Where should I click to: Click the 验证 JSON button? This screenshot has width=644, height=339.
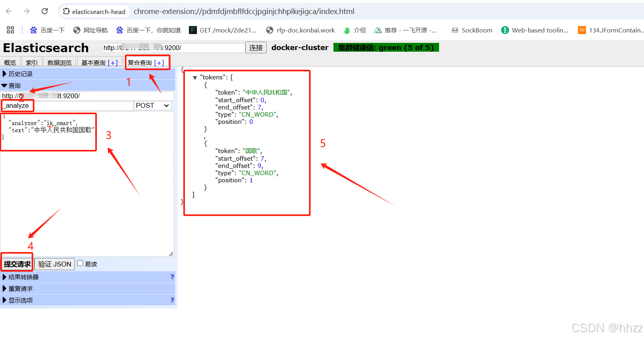click(x=55, y=264)
